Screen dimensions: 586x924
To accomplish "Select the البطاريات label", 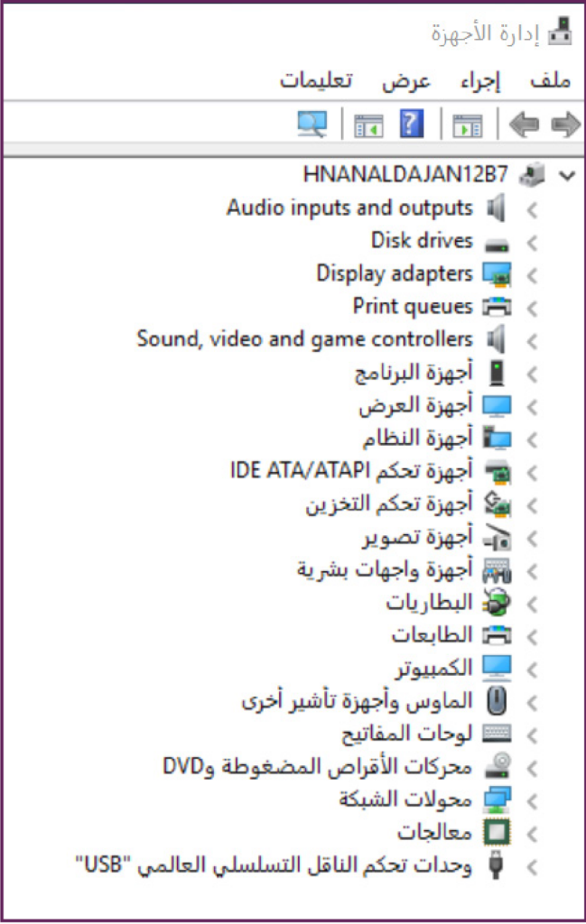I will coord(429,602).
